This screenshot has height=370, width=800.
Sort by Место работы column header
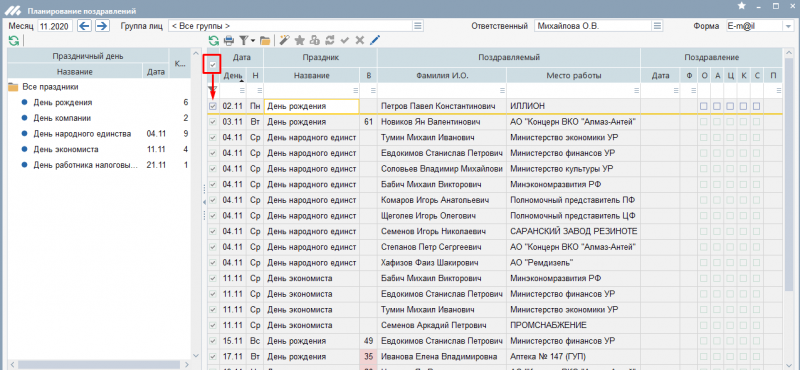tap(573, 76)
